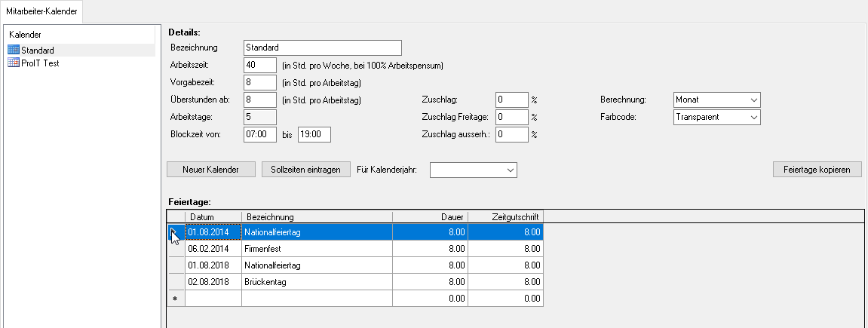The width and height of the screenshot is (868, 328).
Task: Click into the Bezeichnung text field
Action: tap(323, 48)
